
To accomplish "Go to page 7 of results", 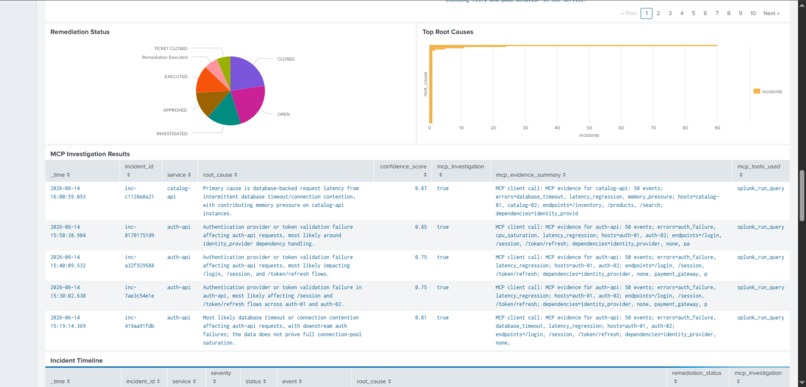I will coord(717,13).
